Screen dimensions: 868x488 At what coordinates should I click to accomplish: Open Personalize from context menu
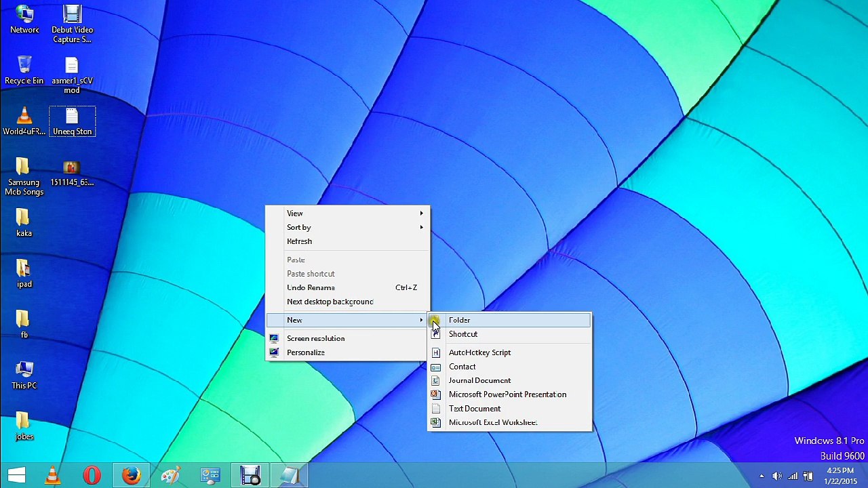(347, 352)
